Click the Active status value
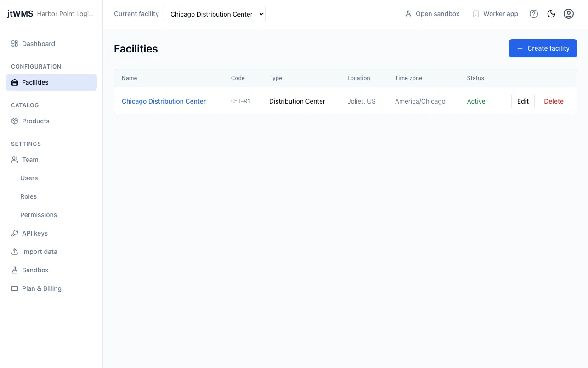The image size is (588, 368). click(476, 101)
